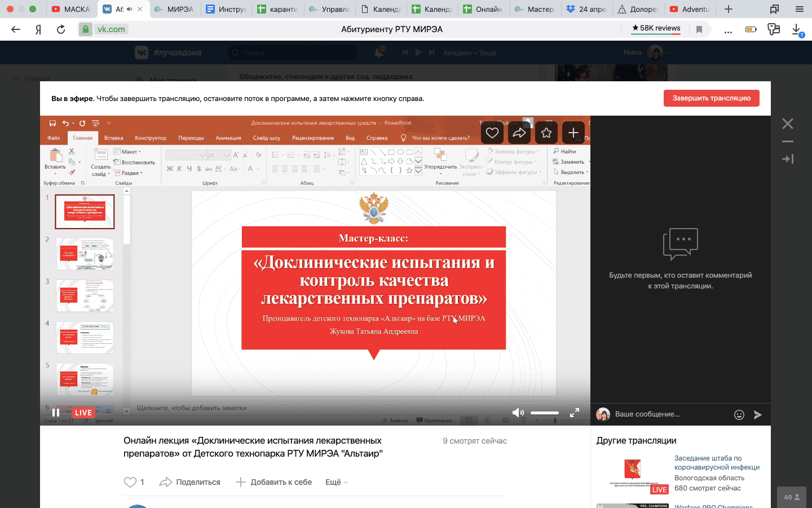Minimize the video player using the dash icon
The width and height of the screenshot is (812, 508).
click(788, 142)
